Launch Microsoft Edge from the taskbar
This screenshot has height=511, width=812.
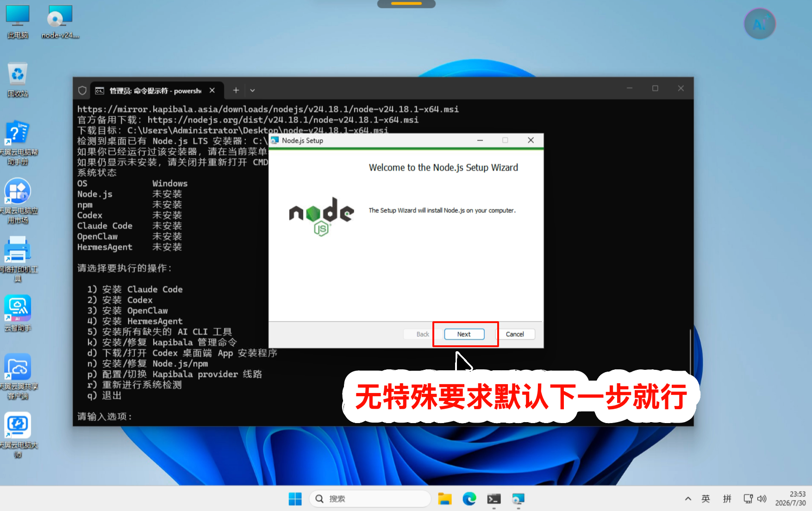coord(469,499)
